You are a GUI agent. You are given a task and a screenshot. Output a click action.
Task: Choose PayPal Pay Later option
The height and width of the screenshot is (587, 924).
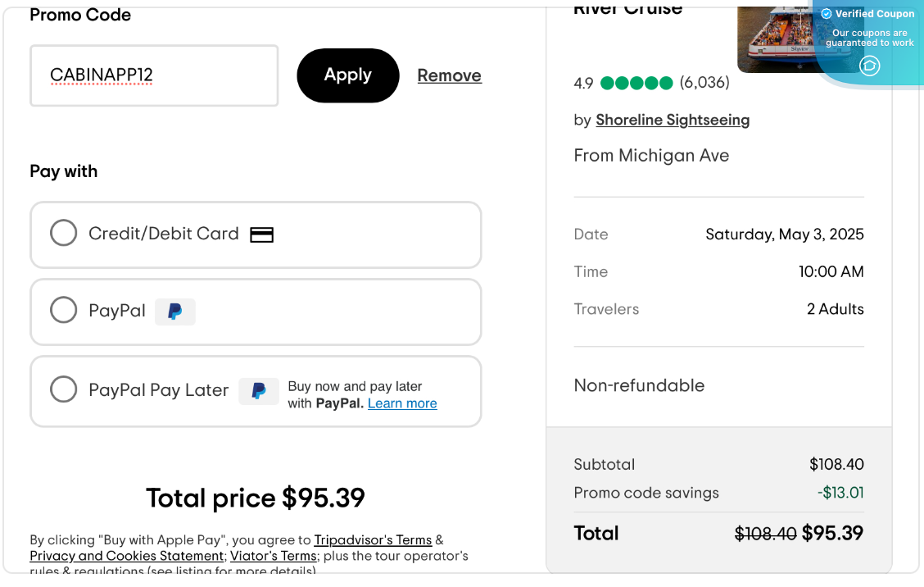(64, 389)
